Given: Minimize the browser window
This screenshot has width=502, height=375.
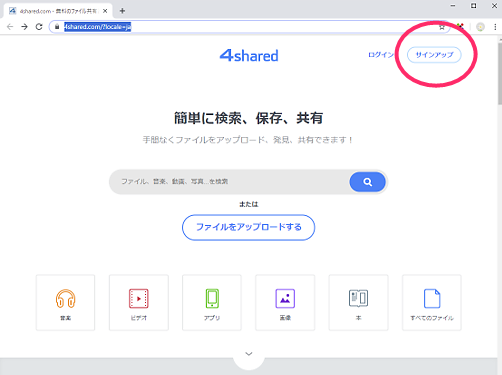Looking at the screenshot, I should (453, 6).
